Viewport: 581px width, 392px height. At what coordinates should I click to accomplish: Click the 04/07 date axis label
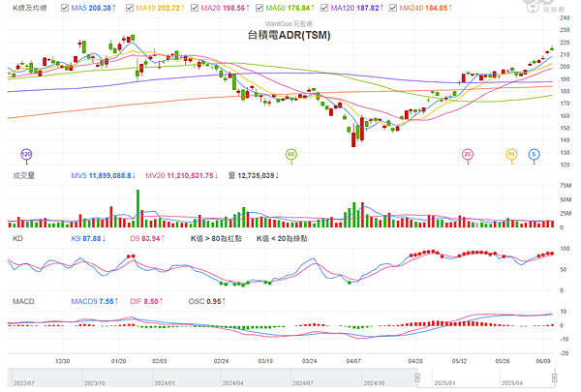point(353,361)
